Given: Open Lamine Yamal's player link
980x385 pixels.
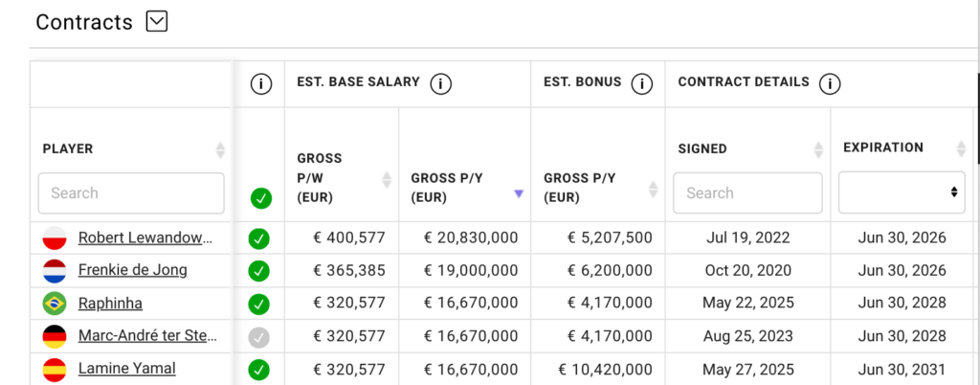Looking at the screenshot, I should click(126, 368).
